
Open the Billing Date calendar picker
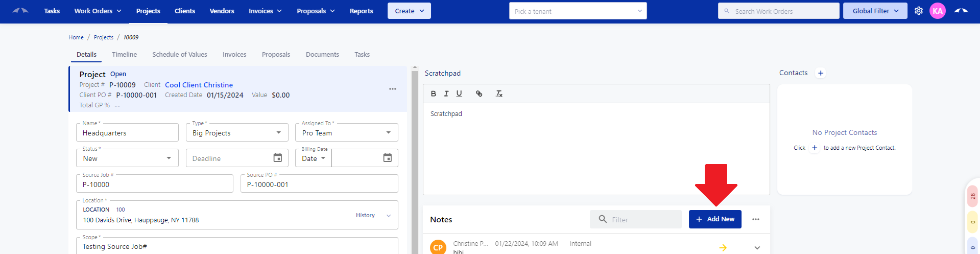388,158
